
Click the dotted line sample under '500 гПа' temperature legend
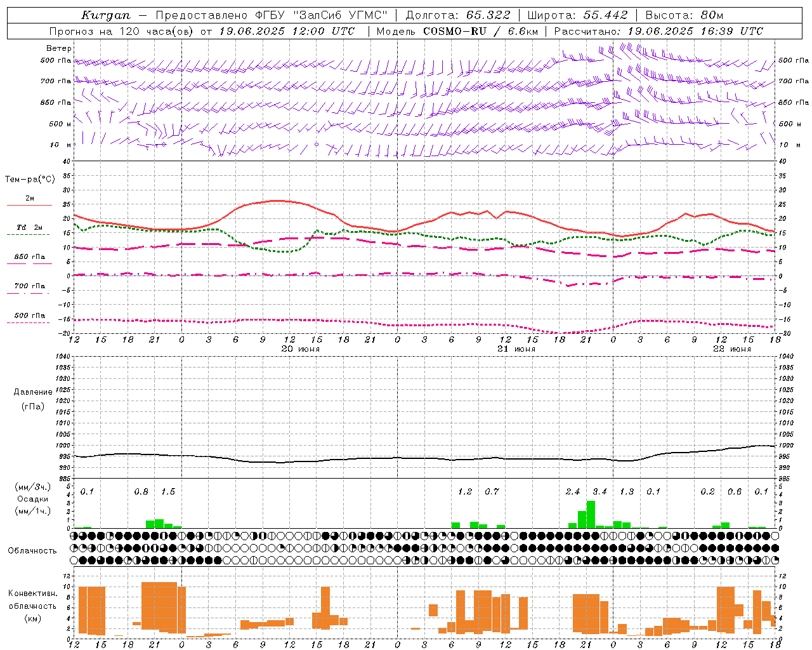(x=29, y=323)
